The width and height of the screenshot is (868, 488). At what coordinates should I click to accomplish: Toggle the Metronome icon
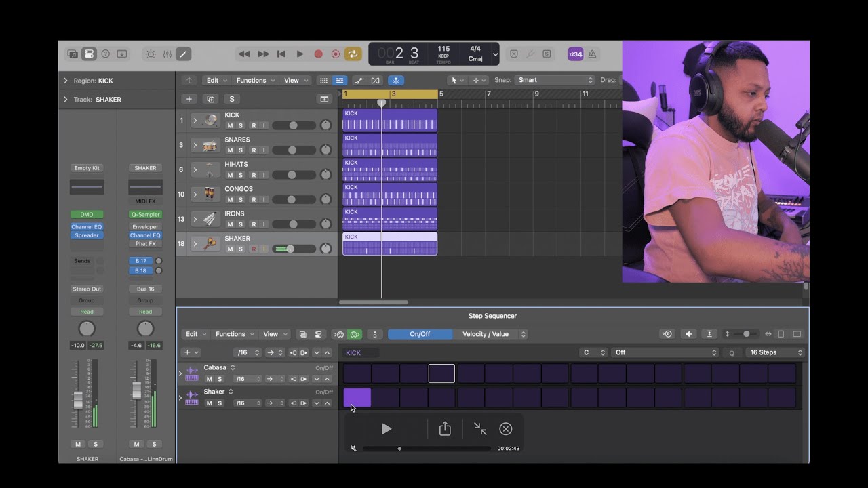click(592, 54)
